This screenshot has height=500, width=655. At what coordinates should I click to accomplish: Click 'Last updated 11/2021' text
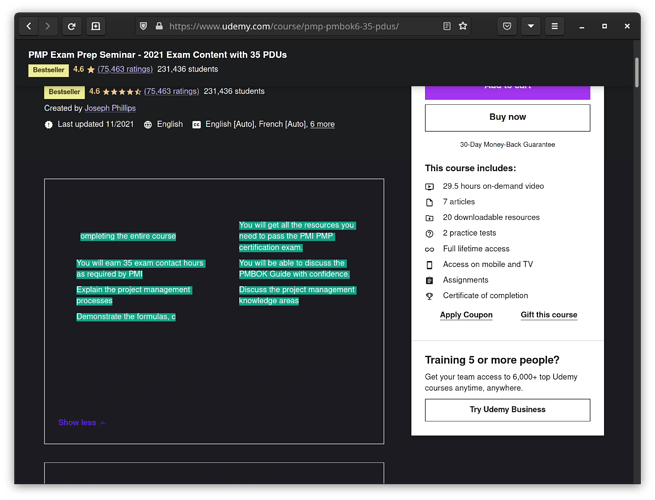click(x=96, y=124)
